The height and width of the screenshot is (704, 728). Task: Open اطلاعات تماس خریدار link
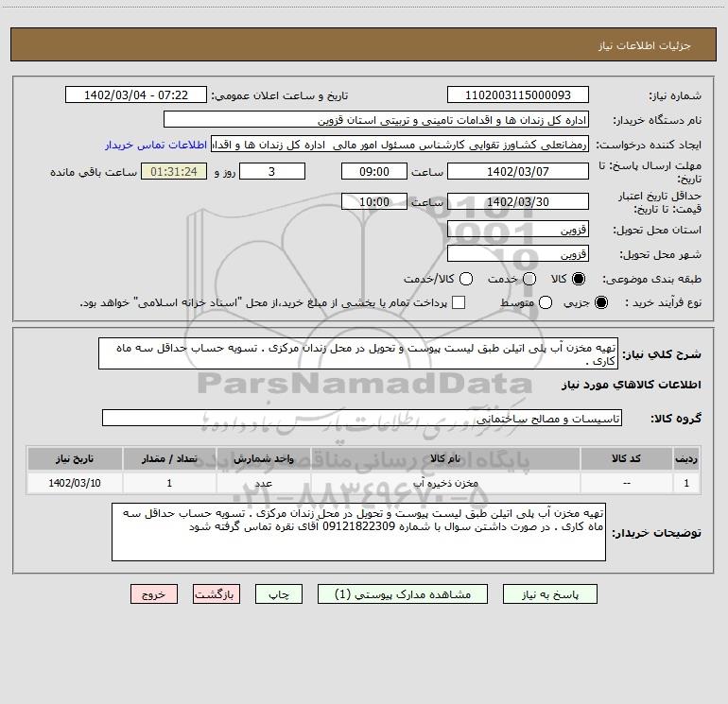tap(156, 145)
